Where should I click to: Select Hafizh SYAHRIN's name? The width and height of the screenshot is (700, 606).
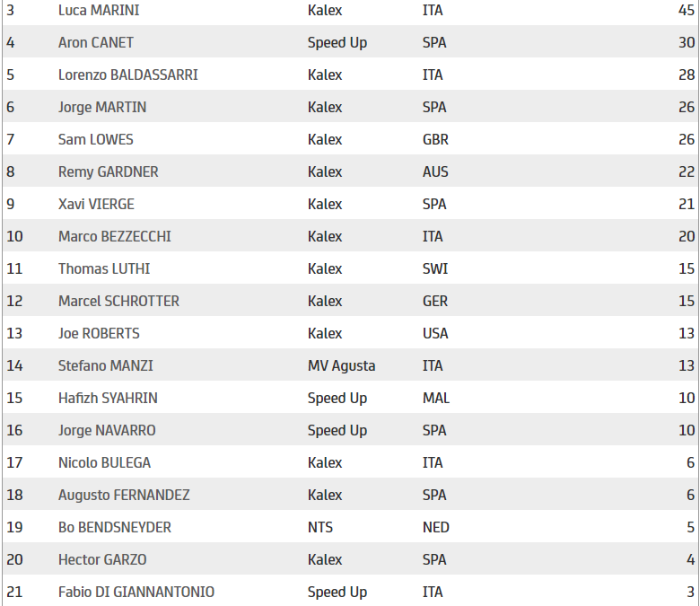coord(108,398)
